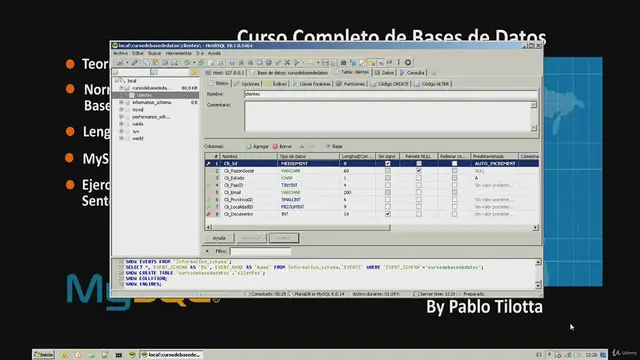Expand the world database node

(121, 138)
